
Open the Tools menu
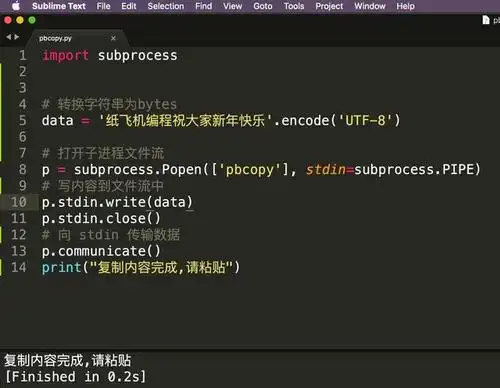(294, 6)
